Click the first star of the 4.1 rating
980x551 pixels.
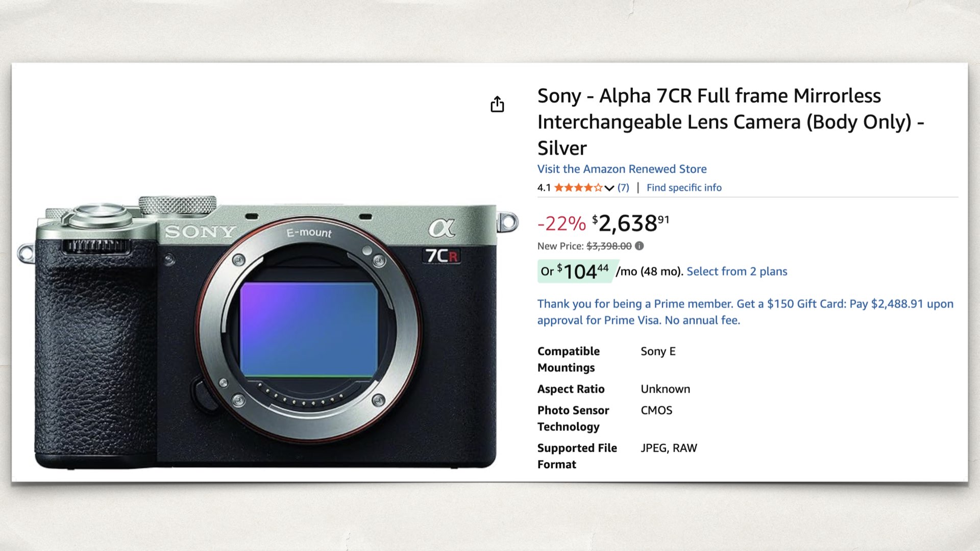coord(558,187)
